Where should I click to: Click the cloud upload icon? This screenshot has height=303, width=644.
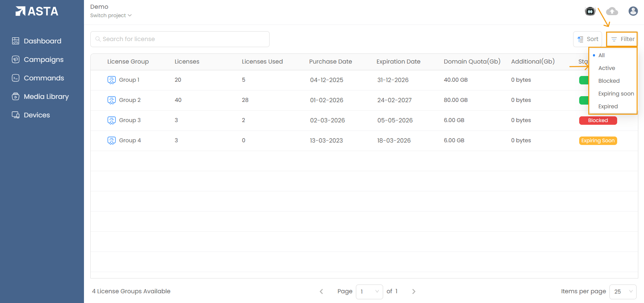pyautogui.click(x=612, y=11)
